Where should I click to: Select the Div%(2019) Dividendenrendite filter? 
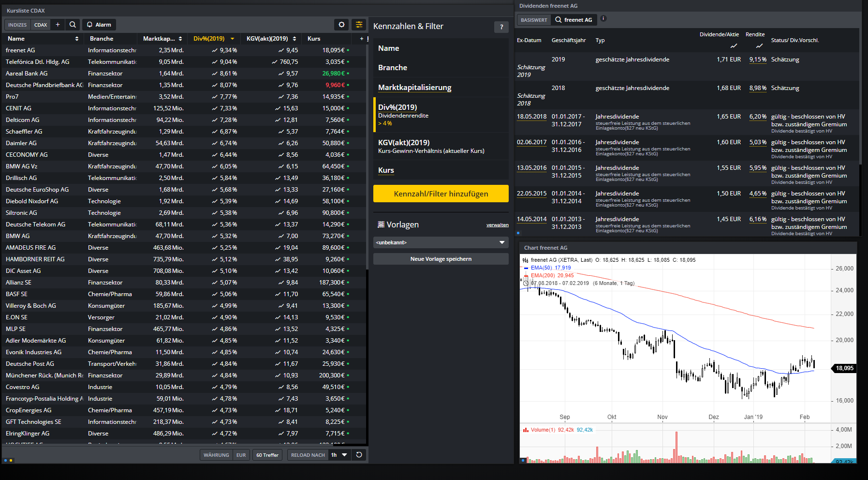pyautogui.click(x=441, y=115)
